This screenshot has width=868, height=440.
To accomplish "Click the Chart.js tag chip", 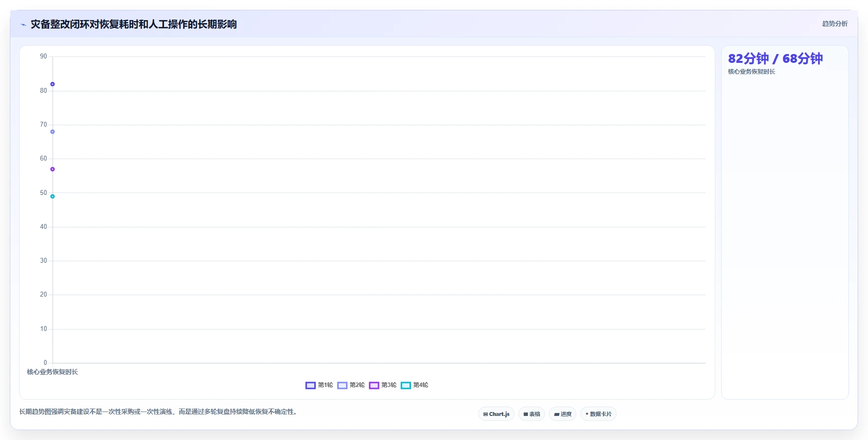I will click(x=496, y=414).
